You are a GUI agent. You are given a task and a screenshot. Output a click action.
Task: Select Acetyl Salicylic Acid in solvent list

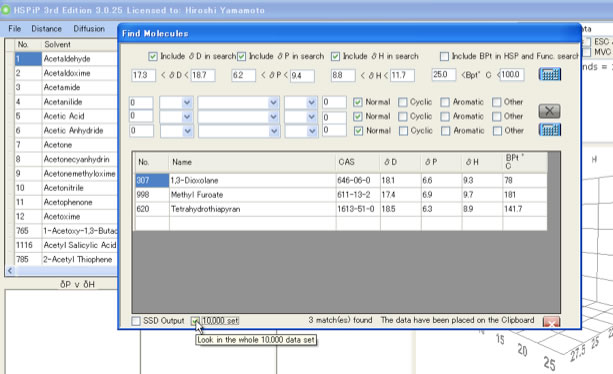(x=80, y=245)
